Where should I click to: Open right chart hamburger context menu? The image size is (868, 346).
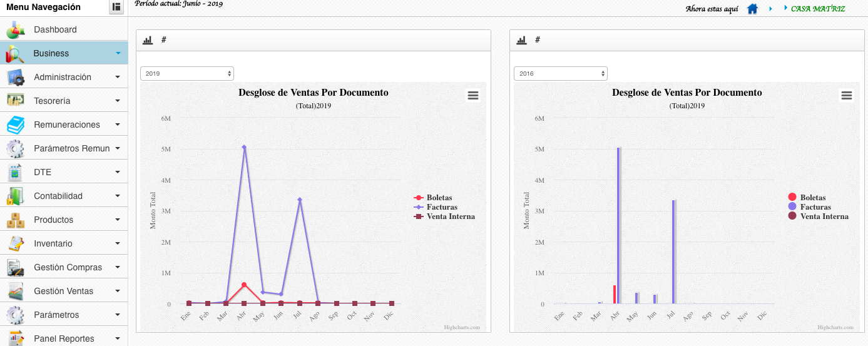pos(847,95)
